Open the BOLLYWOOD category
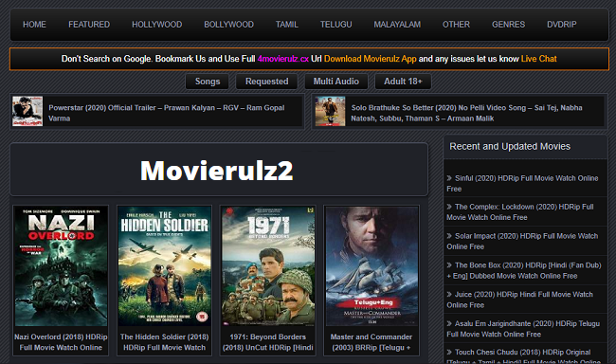 [x=228, y=25]
